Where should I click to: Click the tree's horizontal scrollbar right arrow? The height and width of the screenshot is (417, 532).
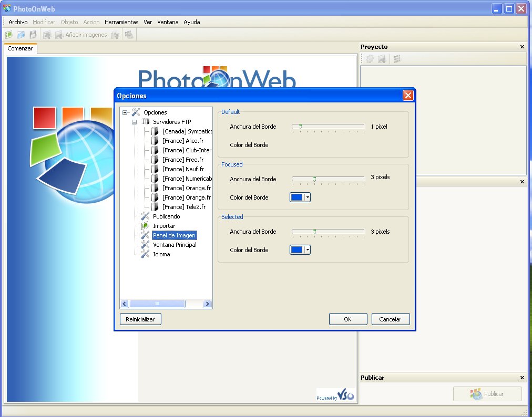(207, 304)
